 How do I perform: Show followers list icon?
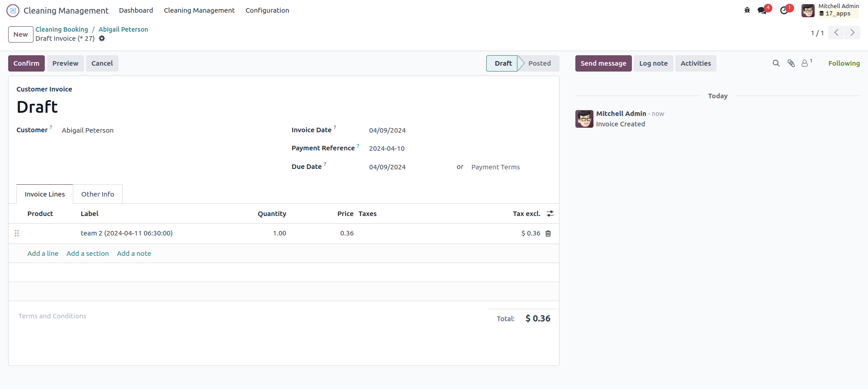[x=805, y=63]
